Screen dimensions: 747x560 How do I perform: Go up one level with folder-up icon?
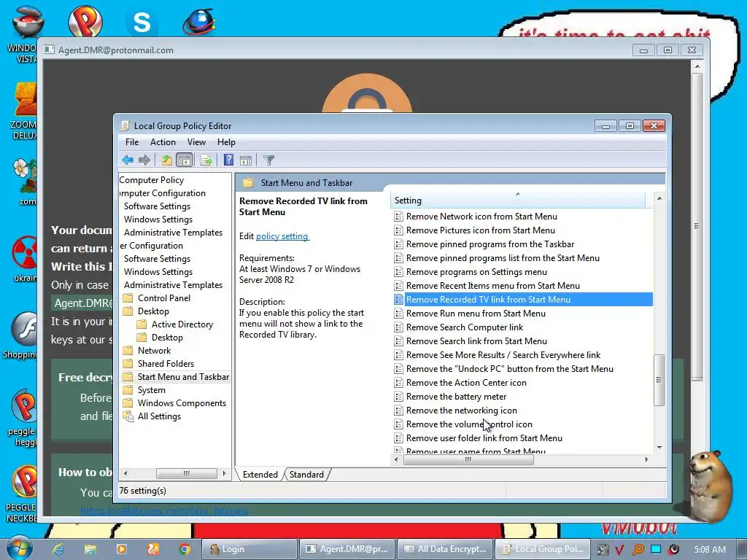166,160
